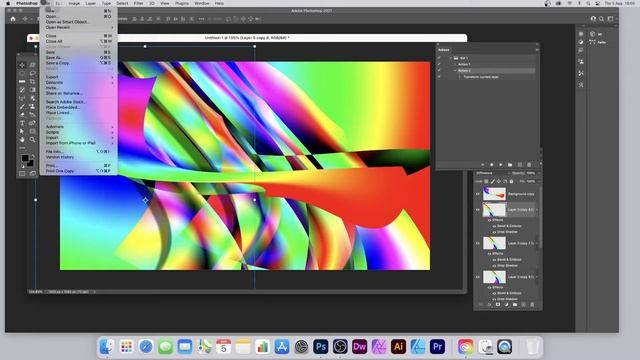Click the Background copy layer thumbnail

pyautogui.click(x=494, y=194)
